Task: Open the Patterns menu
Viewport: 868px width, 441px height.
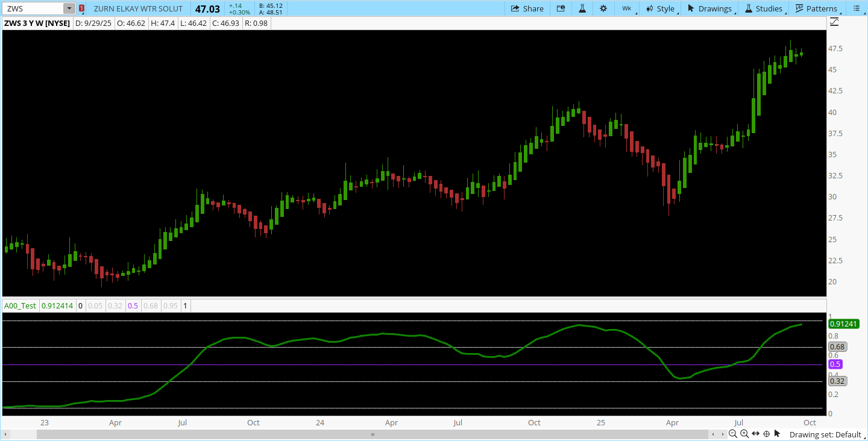Action: pyautogui.click(x=817, y=8)
